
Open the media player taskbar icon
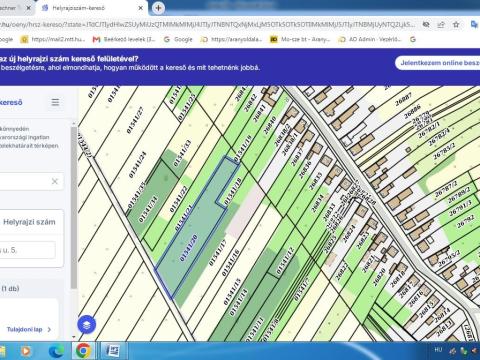click(x=25, y=351)
